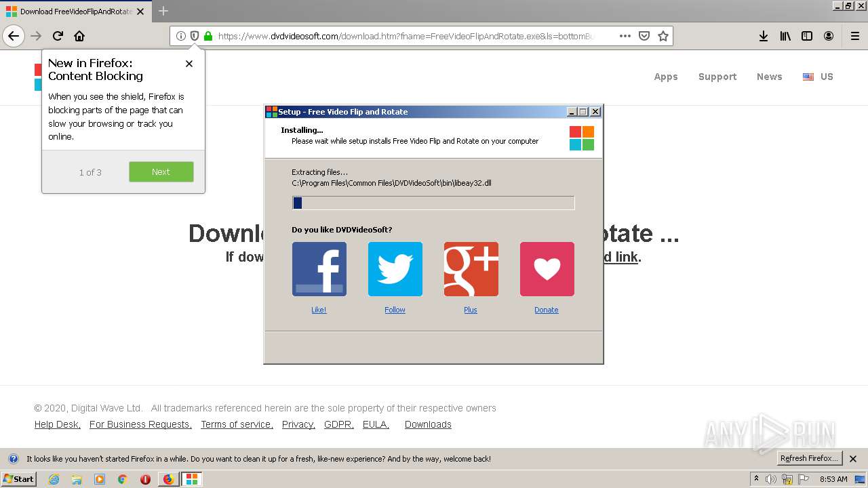
Task: Open the News menu on website
Action: coord(770,77)
